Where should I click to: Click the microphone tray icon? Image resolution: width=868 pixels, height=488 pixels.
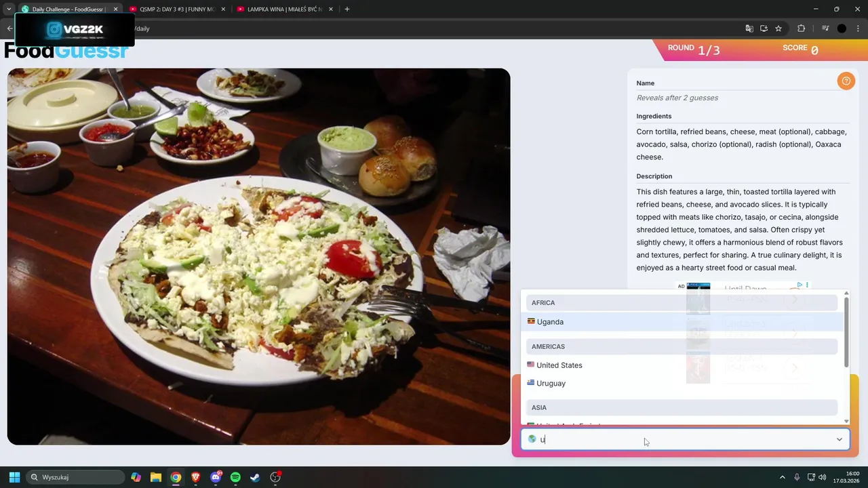point(797,477)
